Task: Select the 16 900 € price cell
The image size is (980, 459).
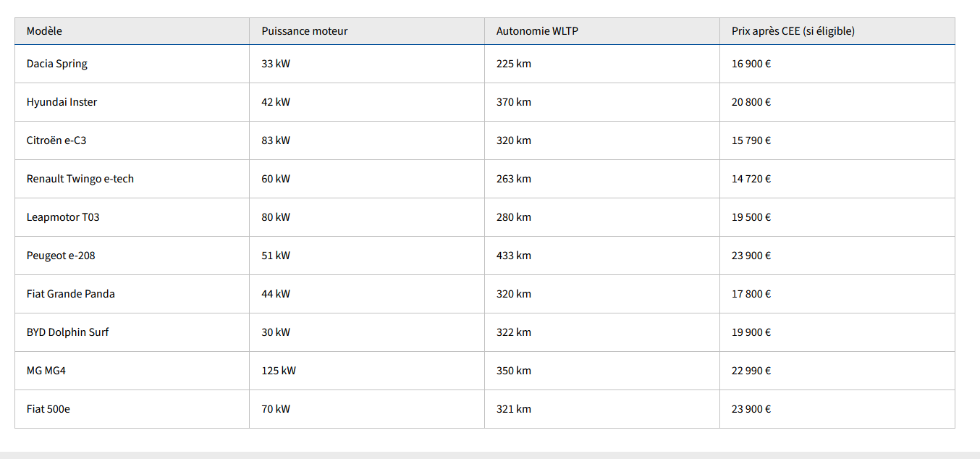Action: [x=751, y=64]
